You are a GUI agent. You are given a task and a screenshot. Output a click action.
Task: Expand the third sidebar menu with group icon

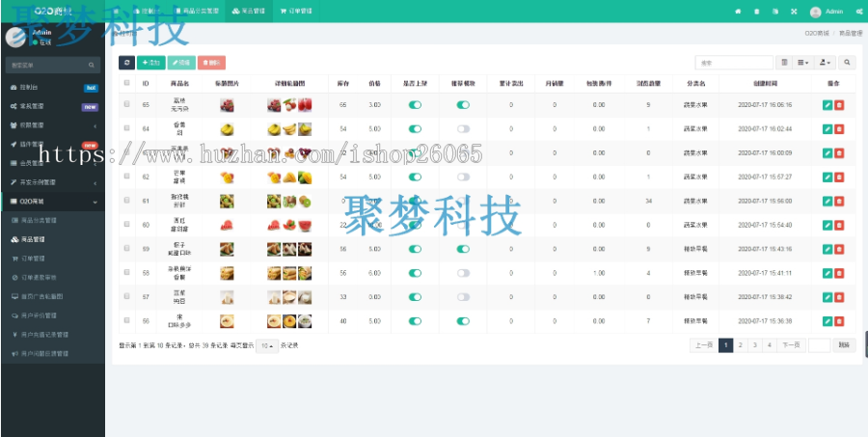tap(53, 125)
